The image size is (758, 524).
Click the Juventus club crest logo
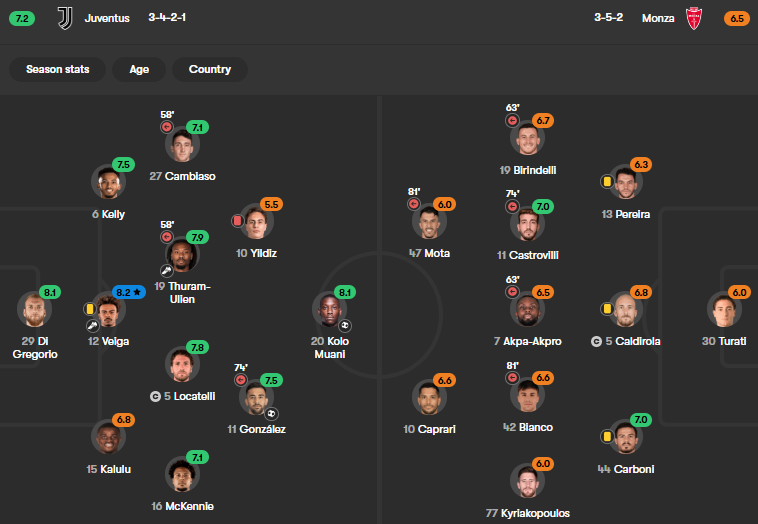tap(65, 18)
